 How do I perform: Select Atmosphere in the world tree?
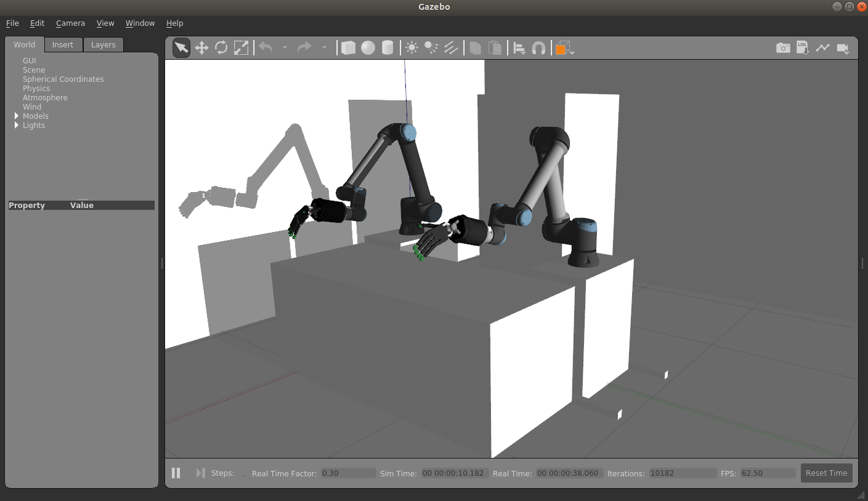click(45, 97)
